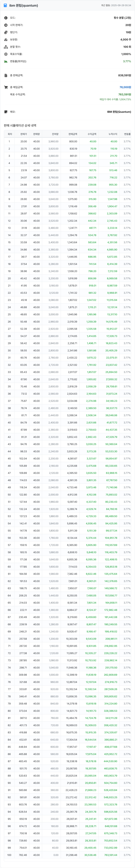This screenshot has height=868, width=135.
Task: Click the note icon next to 메모
Action: point(6,112)
